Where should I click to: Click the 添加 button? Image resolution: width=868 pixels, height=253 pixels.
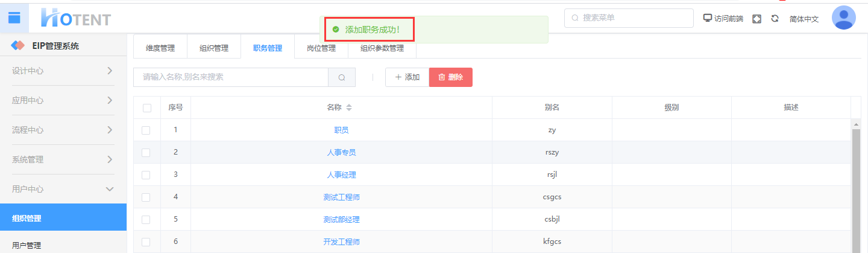click(407, 77)
